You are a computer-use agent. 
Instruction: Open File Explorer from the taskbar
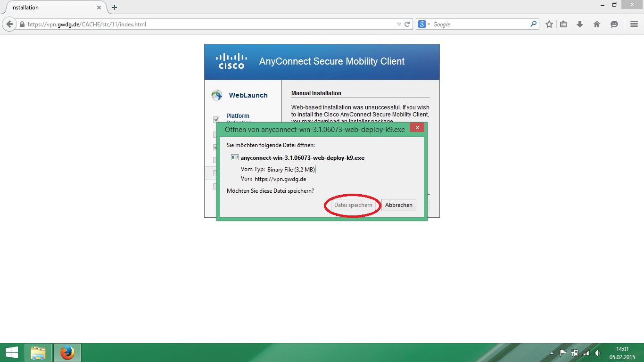pos(38,353)
